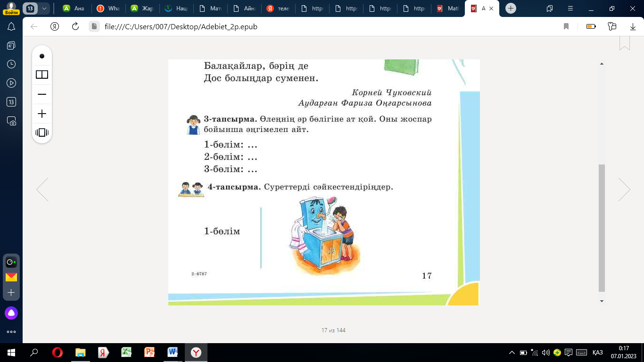Expand the tab list dropdown arrow
644x362 pixels.
(x=44, y=8)
